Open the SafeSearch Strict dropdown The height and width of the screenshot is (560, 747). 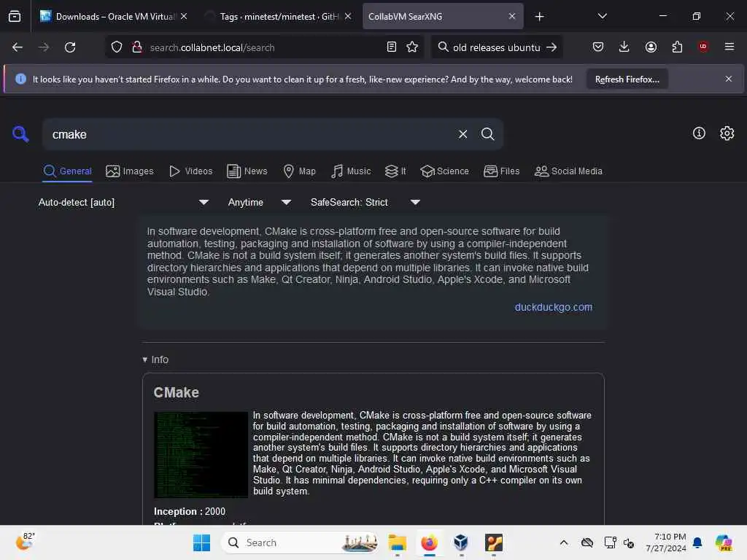click(x=365, y=203)
